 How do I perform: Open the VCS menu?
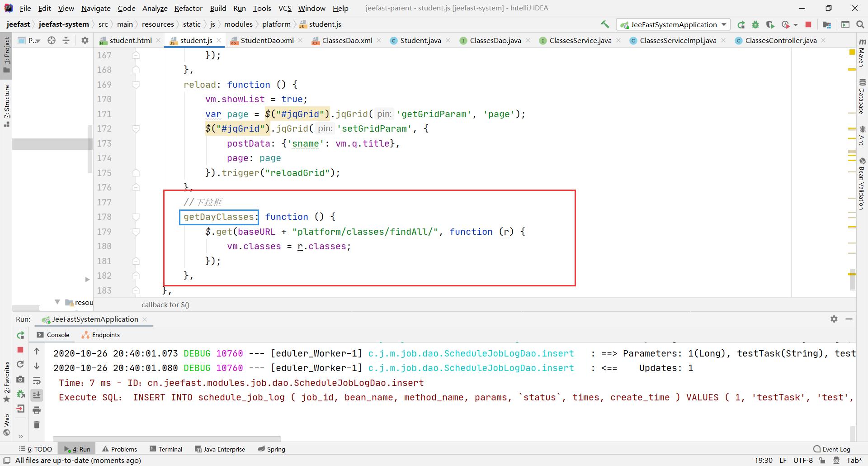(284, 8)
